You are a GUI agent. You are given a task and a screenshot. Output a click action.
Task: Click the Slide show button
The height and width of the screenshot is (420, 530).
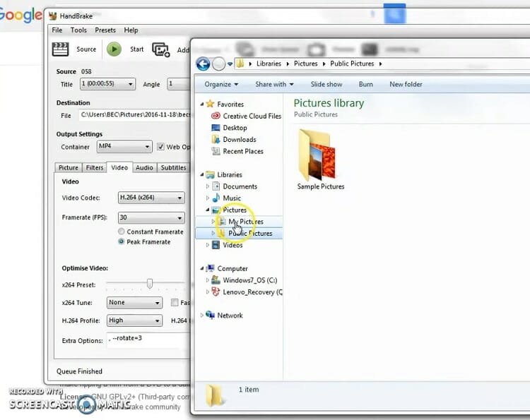326,85
